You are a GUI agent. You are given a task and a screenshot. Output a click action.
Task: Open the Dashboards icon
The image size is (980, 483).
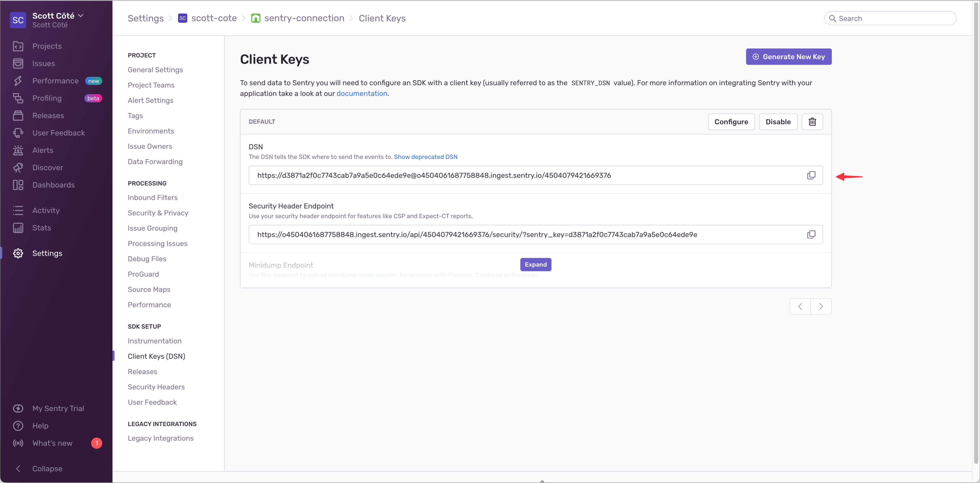(x=18, y=185)
